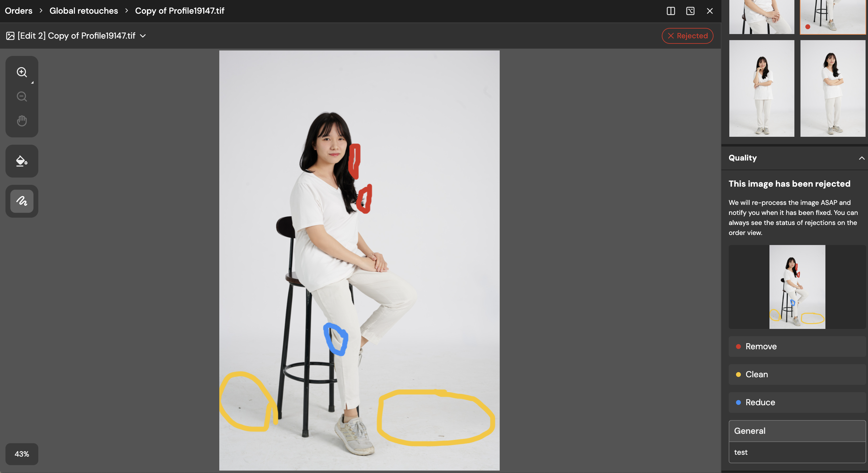Go to Orders breadcrumb
This screenshot has height=473, width=868.
pos(19,11)
